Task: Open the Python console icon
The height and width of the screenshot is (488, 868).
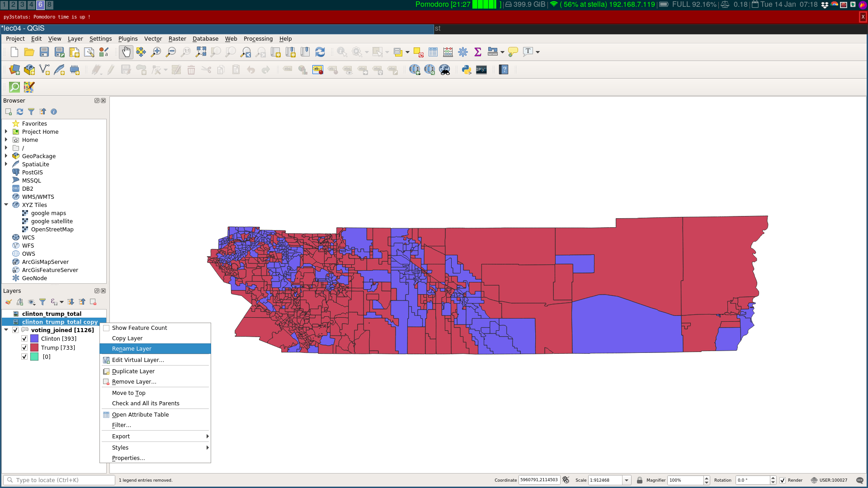Action: coord(466,70)
